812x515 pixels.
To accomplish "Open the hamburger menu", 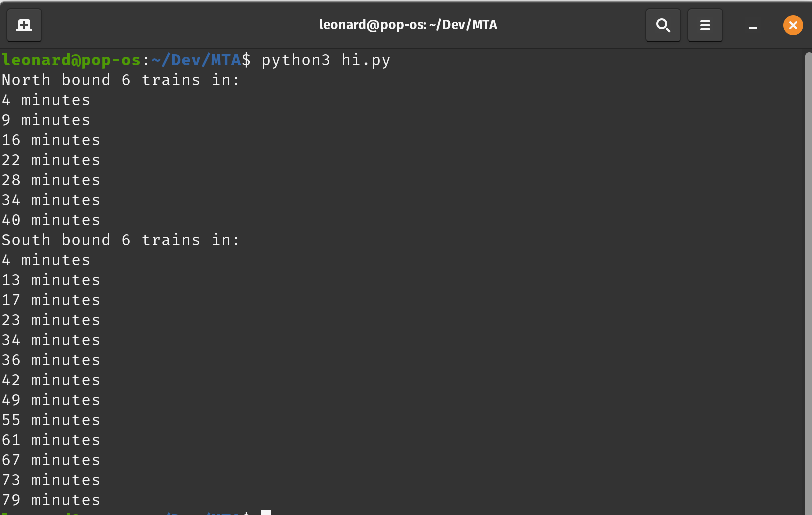I will [705, 25].
